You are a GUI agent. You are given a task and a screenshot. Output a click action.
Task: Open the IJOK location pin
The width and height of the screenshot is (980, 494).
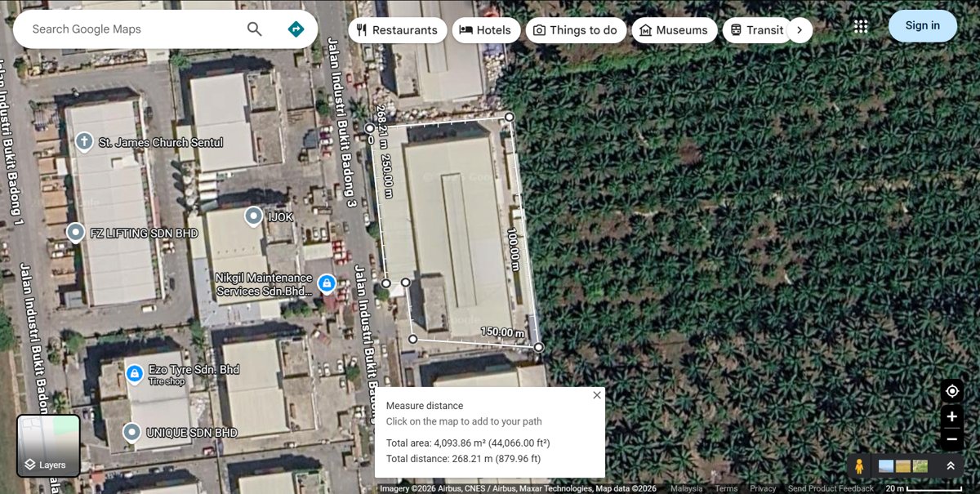pyautogui.click(x=253, y=216)
